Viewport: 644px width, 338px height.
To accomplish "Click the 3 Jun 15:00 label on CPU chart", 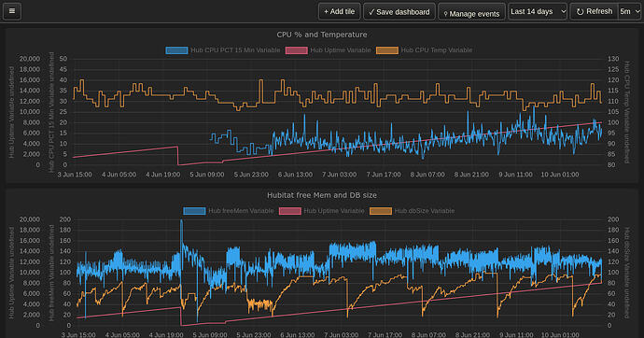I will pos(75,175).
